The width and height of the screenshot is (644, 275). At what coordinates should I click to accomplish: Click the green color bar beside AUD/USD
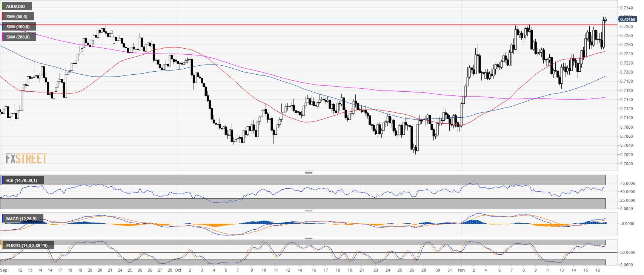pos(2,6)
